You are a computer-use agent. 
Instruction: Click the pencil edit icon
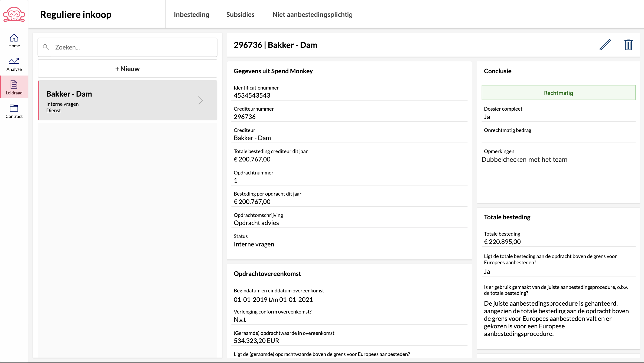605,45
